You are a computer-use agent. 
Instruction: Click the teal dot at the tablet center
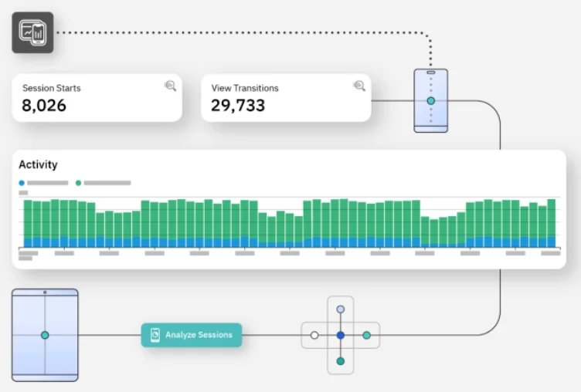(45, 335)
